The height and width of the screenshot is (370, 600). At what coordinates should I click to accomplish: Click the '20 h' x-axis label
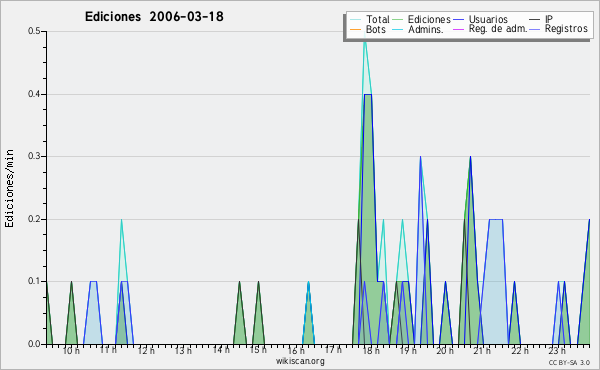(x=445, y=351)
